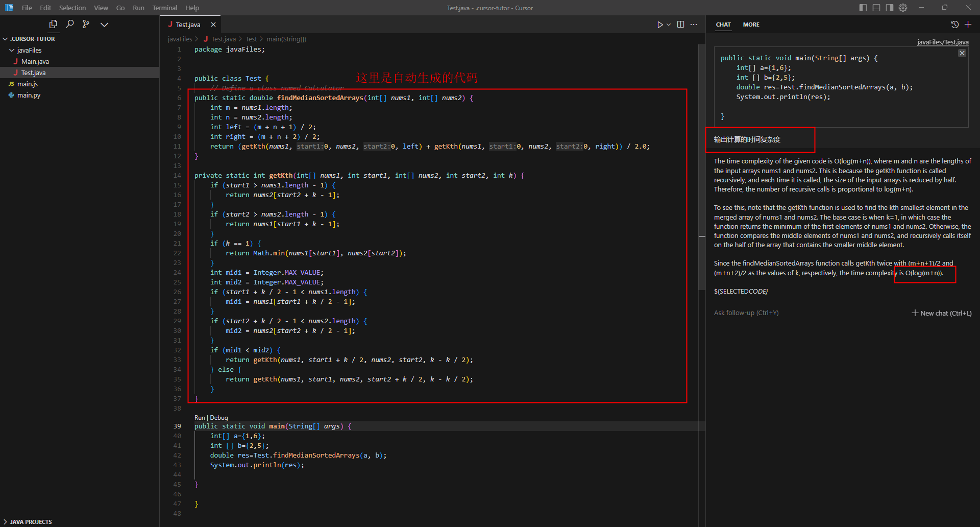Open the settings gear in title bar
This screenshot has width=980, height=527.
coord(903,8)
